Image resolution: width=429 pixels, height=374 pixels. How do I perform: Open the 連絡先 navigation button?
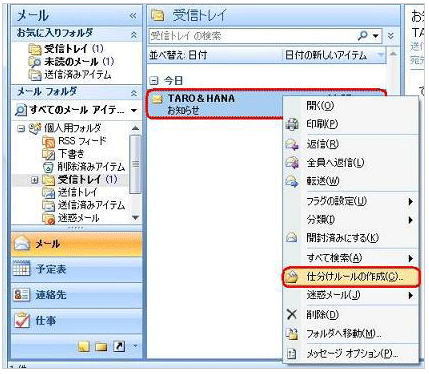[77, 295]
